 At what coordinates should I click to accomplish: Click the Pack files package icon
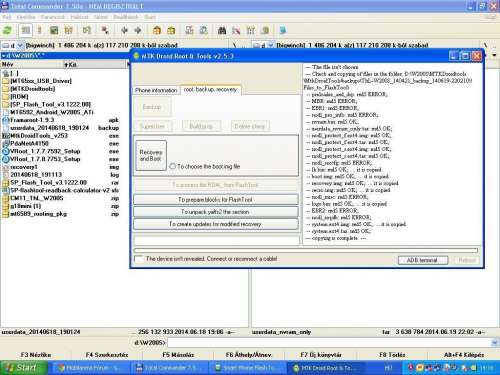[x=157, y=31]
